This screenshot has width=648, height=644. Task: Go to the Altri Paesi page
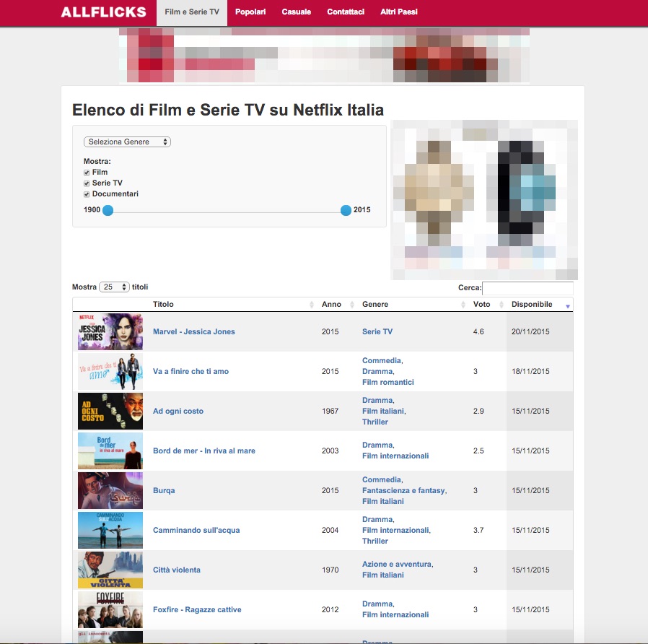pyautogui.click(x=399, y=12)
